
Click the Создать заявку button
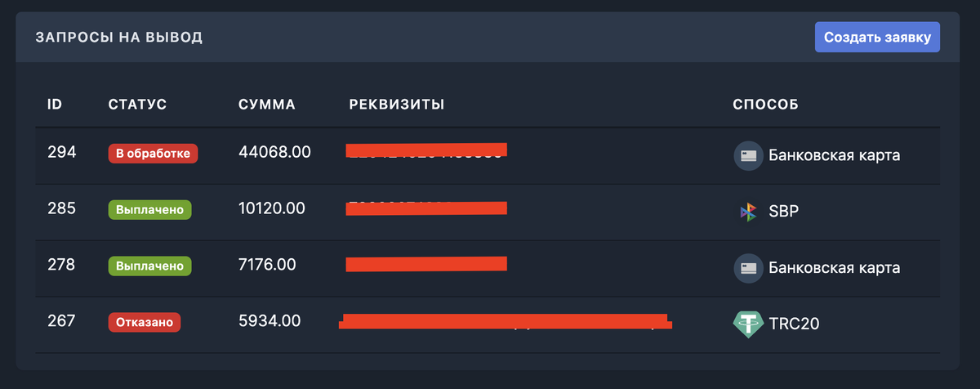pyautogui.click(x=877, y=37)
